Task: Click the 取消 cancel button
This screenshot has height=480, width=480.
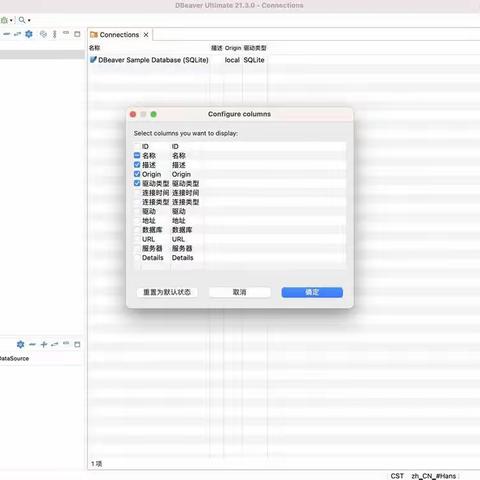Action: tap(240, 292)
